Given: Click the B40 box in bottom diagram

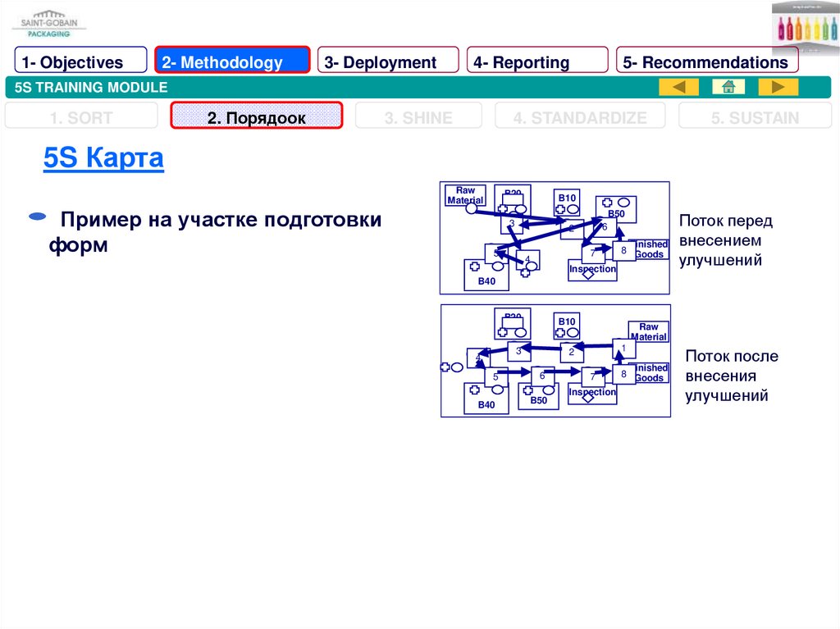Looking at the screenshot, I should (486, 398).
